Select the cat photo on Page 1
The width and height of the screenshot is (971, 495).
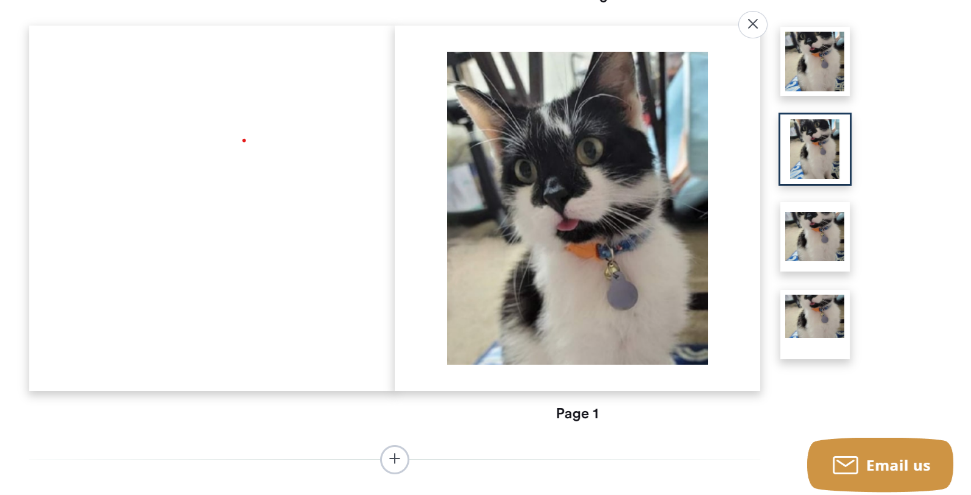click(577, 208)
